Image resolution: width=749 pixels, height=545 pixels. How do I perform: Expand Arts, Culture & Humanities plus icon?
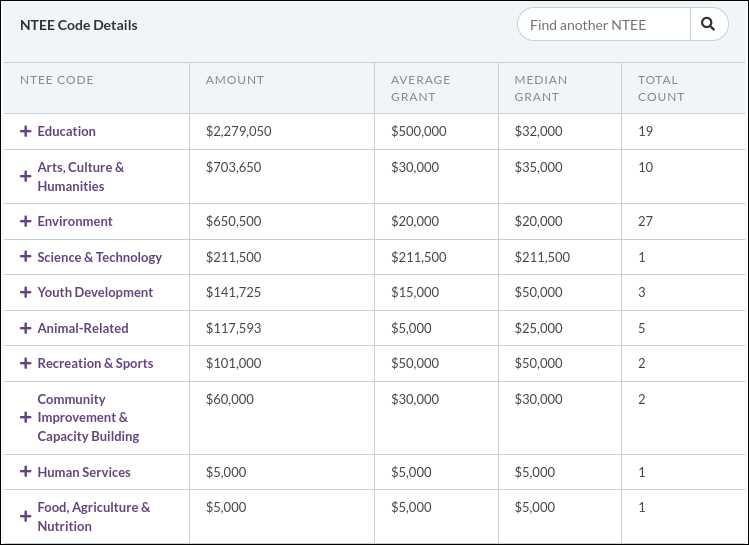click(26, 176)
